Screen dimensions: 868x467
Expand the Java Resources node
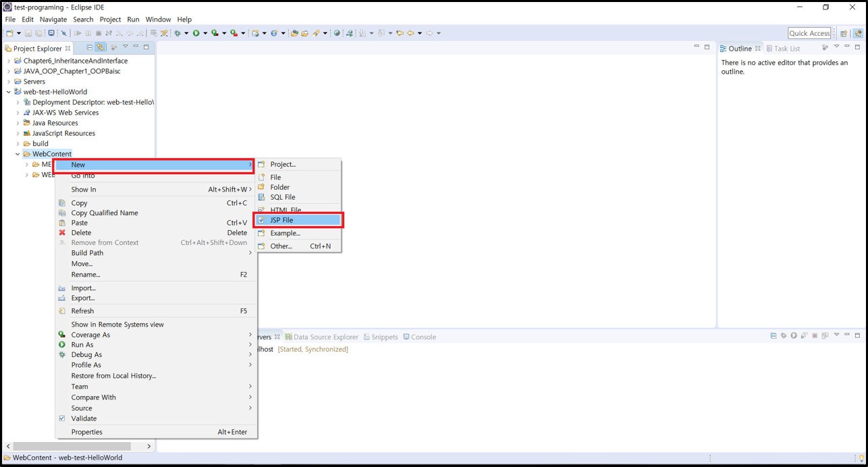tap(18, 123)
